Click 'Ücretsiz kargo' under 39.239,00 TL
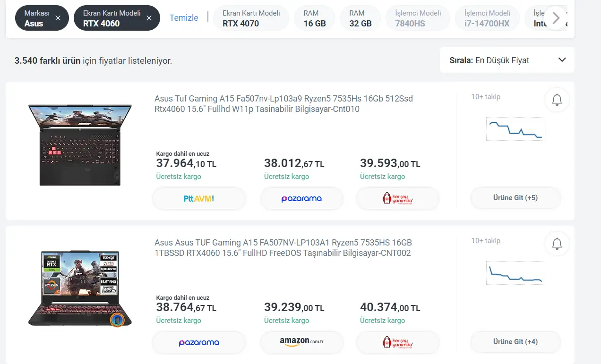This screenshot has width=601, height=364. (x=287, y=320)
